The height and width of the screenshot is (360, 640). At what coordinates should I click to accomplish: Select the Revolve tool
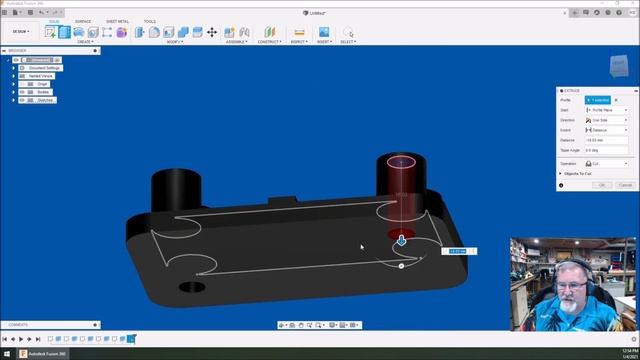(79, 32)
